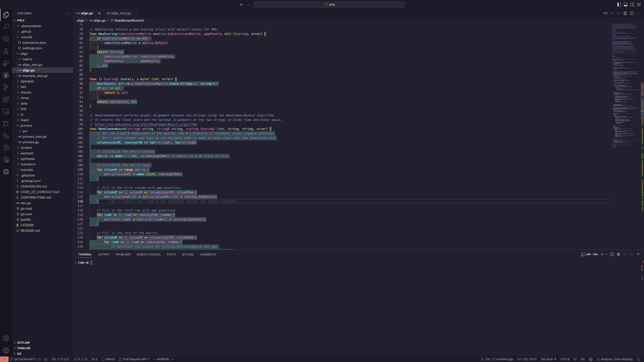The height and width of the screenshot is (362, 644).
Task: Click Pull Request #411 in status bar
Action: (134, 359)
